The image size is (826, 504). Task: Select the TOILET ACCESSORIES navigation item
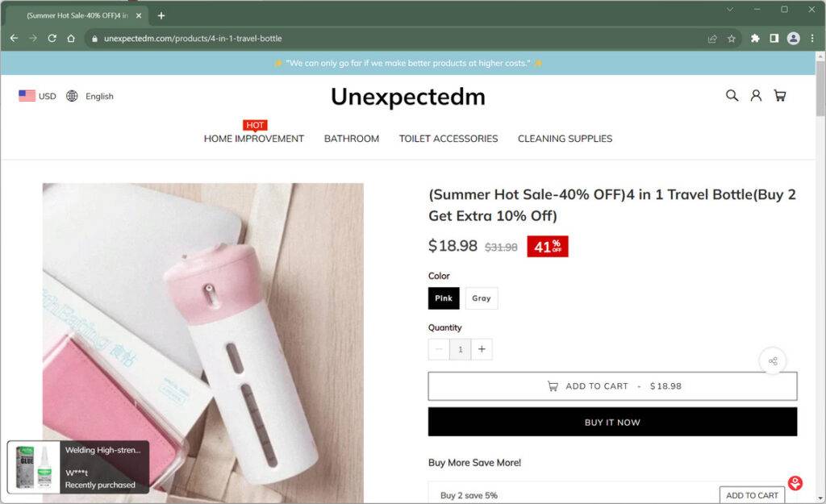(x=448, y=138)
